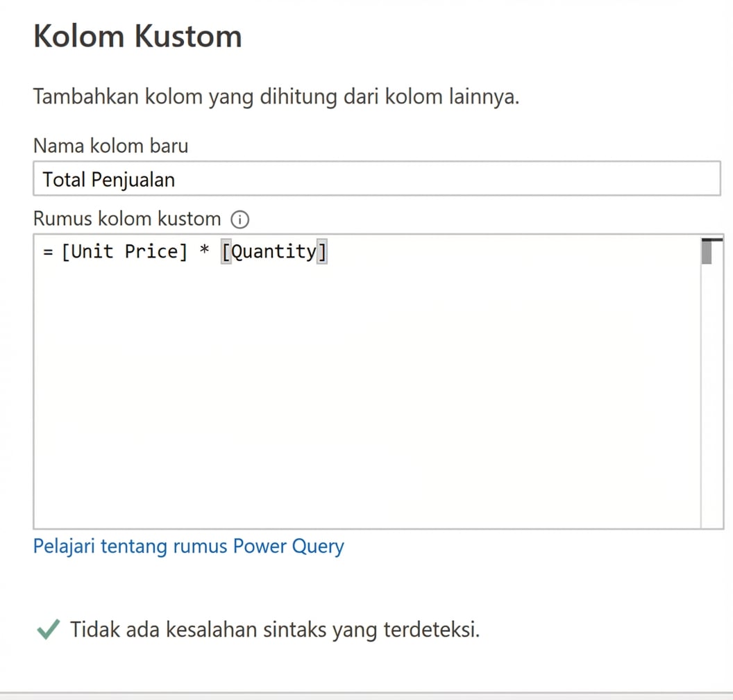The width and height of the screenshot is (733, 700).
Task: Click the Tidak ada kesalahan sintaks message
Action: pyautogui.click(x=274, y=629)
